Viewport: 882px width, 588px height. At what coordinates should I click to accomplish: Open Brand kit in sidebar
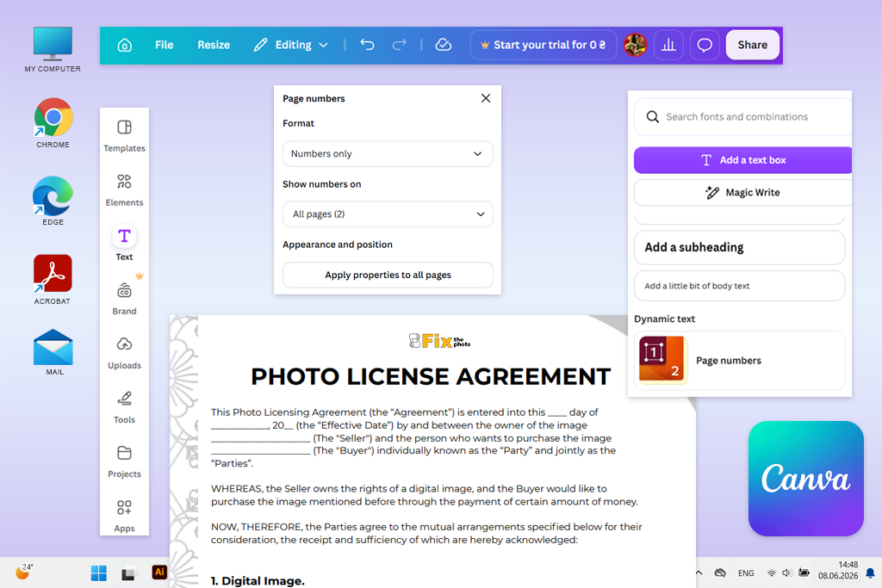click(x=124, y=299)
